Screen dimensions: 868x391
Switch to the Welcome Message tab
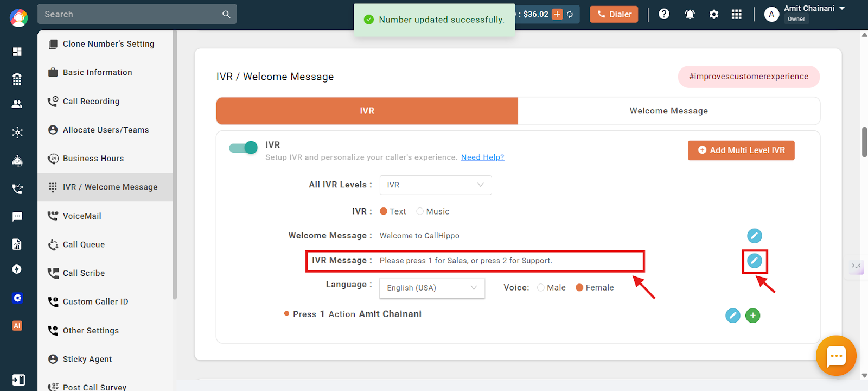[x=669, y=111]
